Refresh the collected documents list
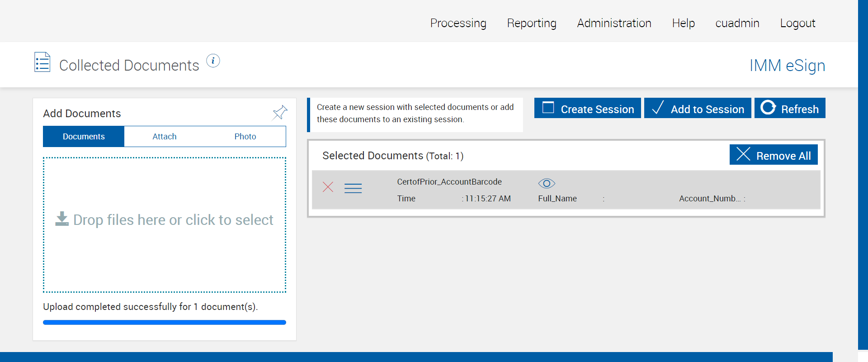The image size is (868, 362). (789, 109)
